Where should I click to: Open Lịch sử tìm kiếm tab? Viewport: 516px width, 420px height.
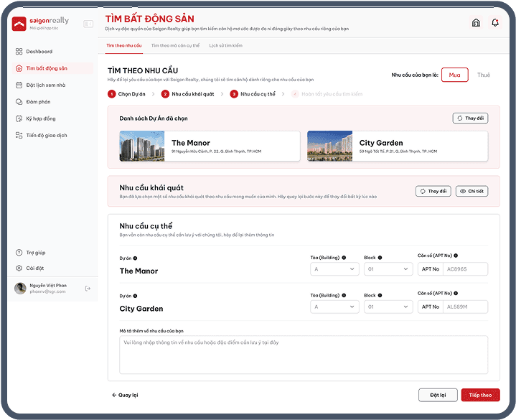226,45
